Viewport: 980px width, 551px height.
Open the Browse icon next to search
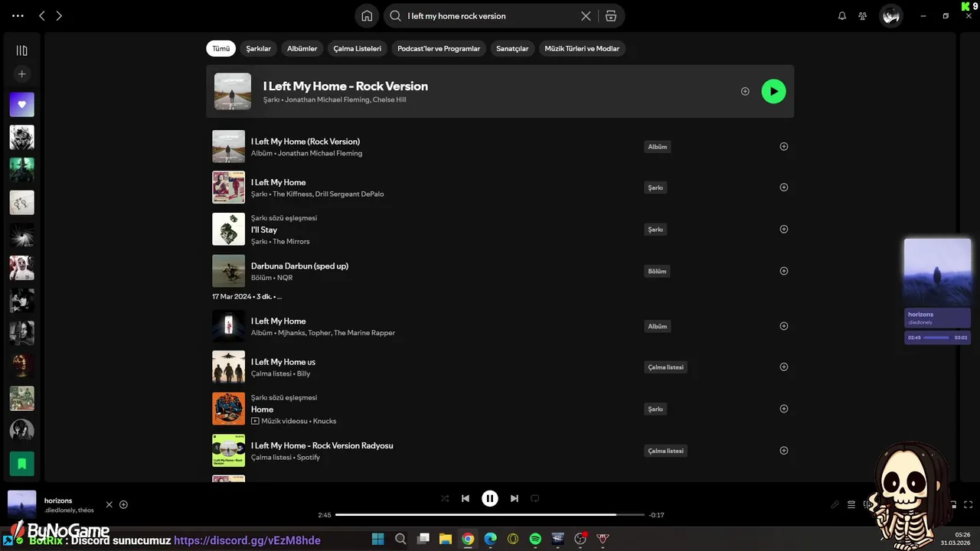click(610, 15)
